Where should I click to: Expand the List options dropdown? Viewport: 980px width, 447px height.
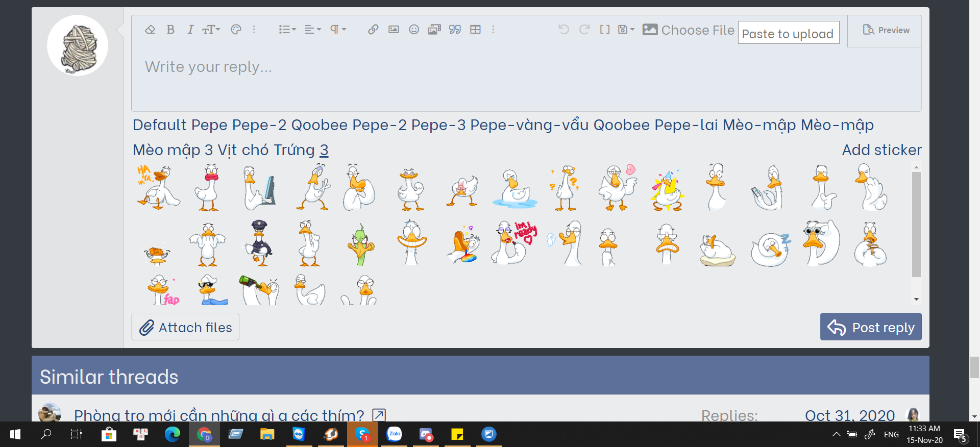click(287, 30)
